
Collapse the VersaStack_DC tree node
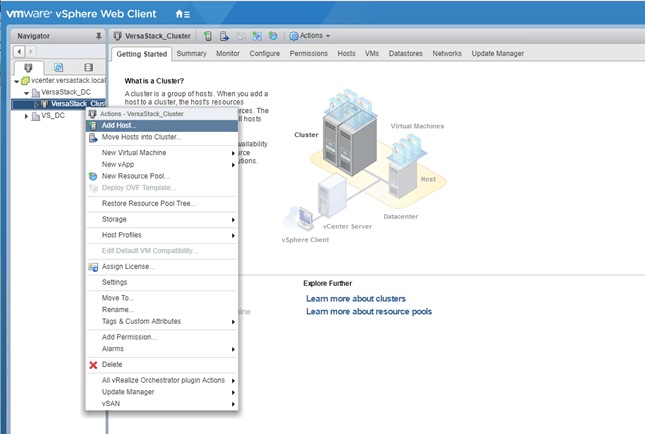(27, 93)
